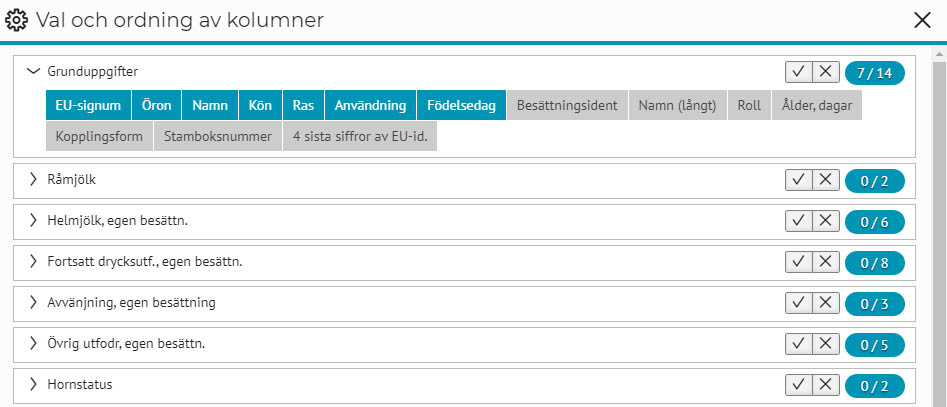Click the settings gear icon in title
Image resolution: width=947 pixels, height=407 pixels.
click(16, 21)
